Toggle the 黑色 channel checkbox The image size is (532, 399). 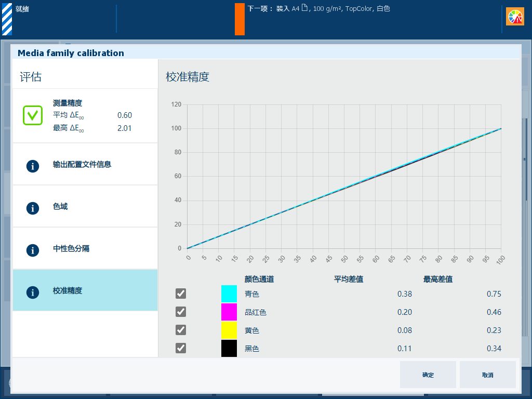coord(181,348)
